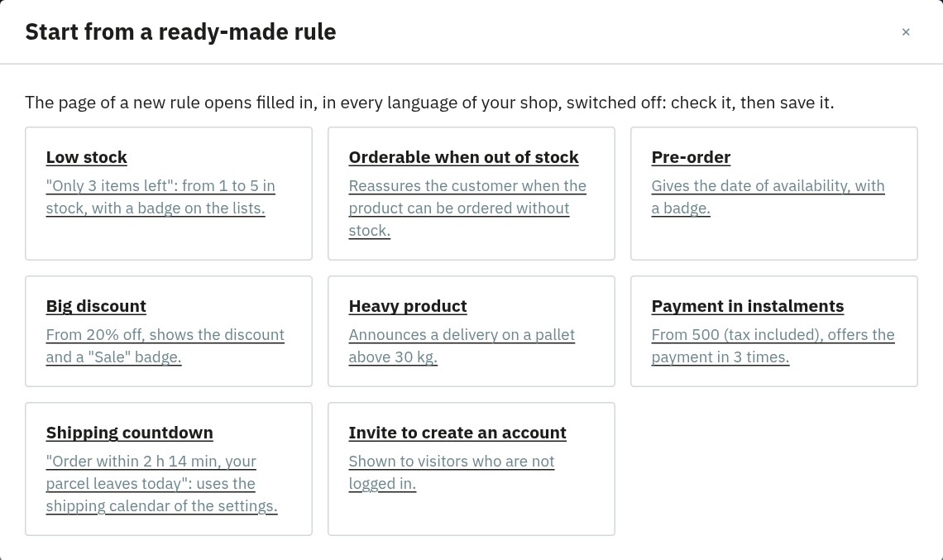
Task: Select the Pre-order rule title
Action: pyautogui.click(x=691, y=157)
